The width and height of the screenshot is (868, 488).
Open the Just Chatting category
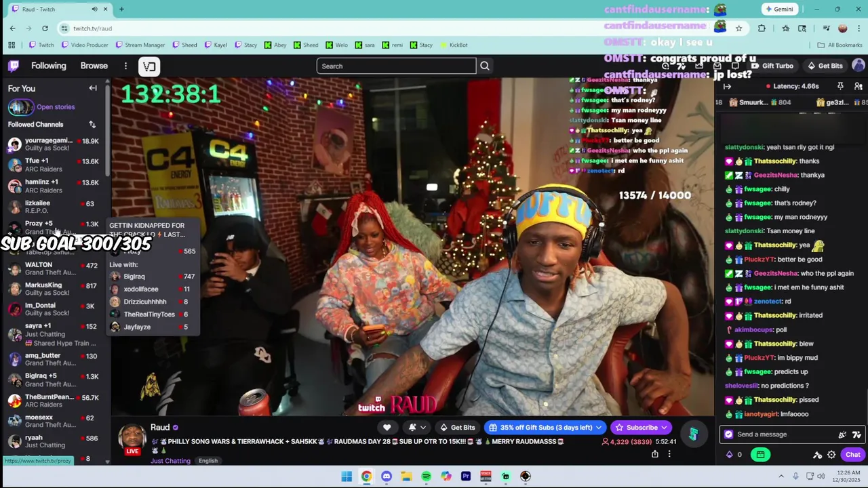click(x=170, y=461)
